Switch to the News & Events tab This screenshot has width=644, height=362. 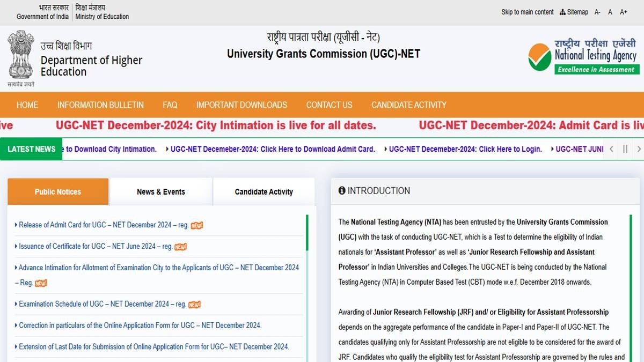coord(160,192)
